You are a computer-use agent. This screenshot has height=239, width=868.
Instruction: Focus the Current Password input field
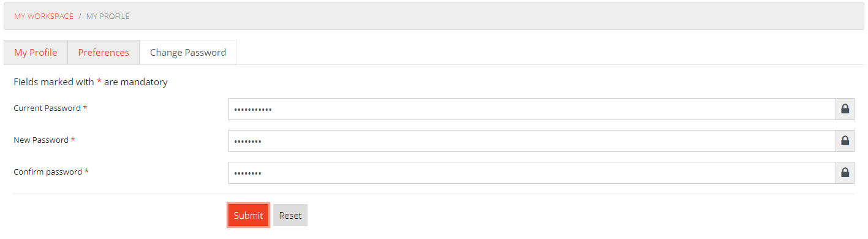pyautogui.click(x=532, y=109)
